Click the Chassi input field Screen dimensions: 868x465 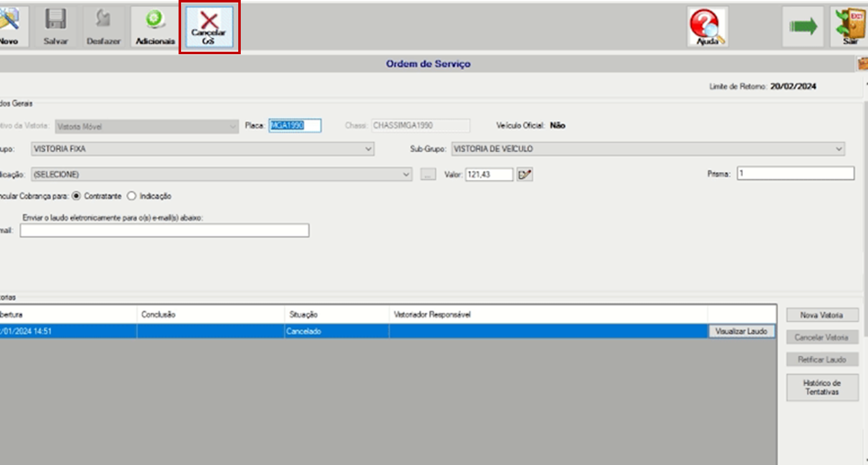coord(420,125)
